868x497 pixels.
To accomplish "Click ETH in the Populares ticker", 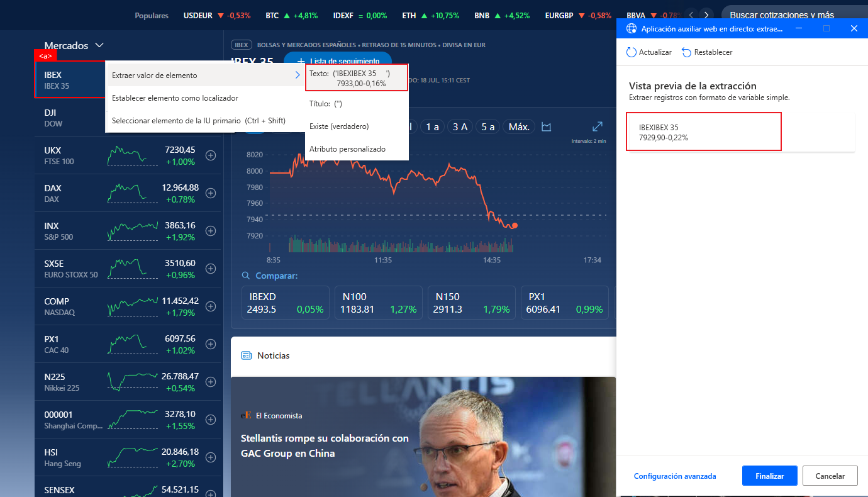I will tap(431, 15).
